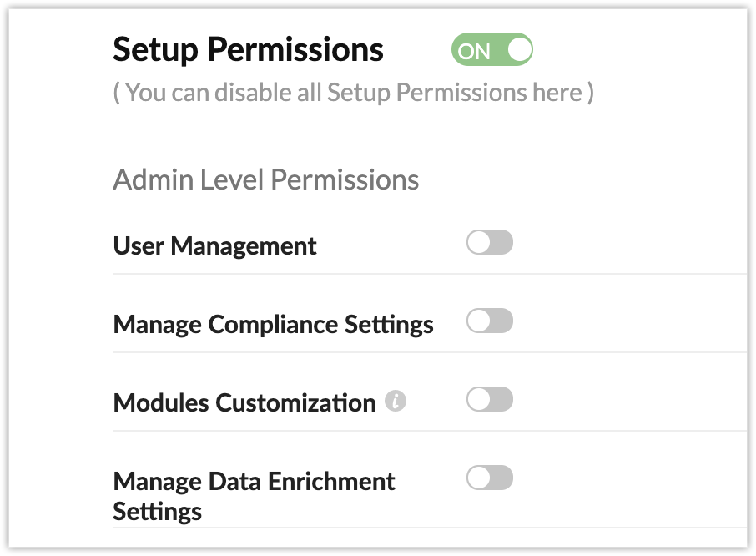Click the white knob of the green switch
The width and height of the screenshot is (756, 556).
tap(518, 50)
